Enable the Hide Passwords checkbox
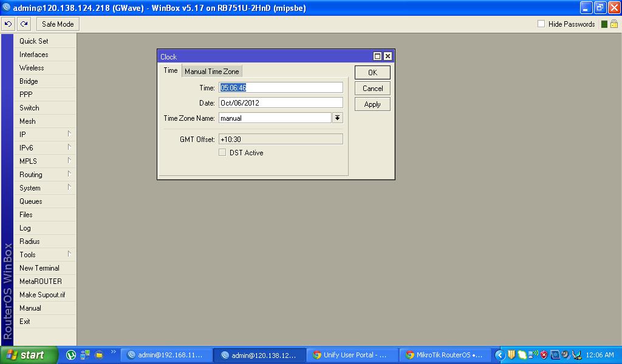The image size is (622, 364). pos(541,24)
